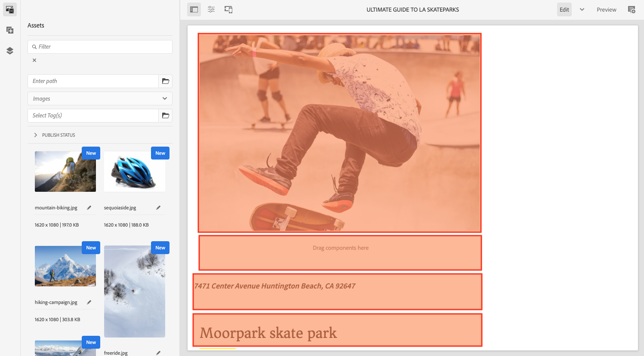Open the Images asset type dropdown
Viewport: 644px width, 356px height.
click(x=100, y=98)
